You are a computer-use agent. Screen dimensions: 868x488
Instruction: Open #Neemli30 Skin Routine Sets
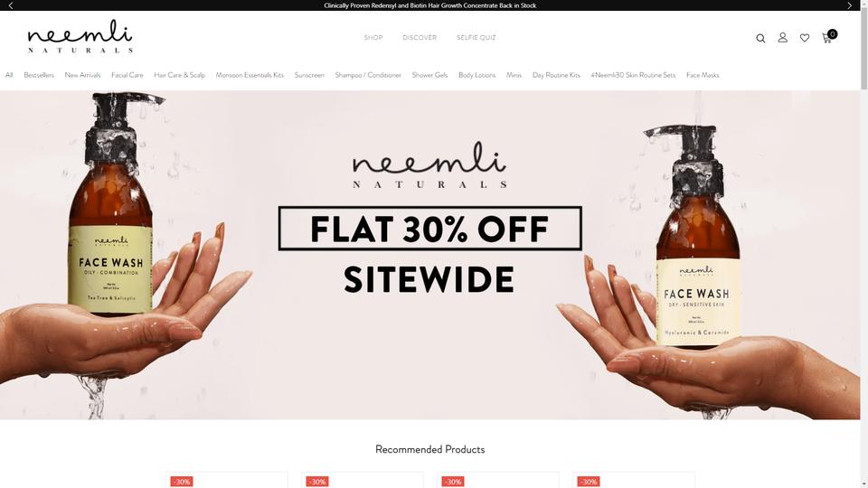coord(633,75)
